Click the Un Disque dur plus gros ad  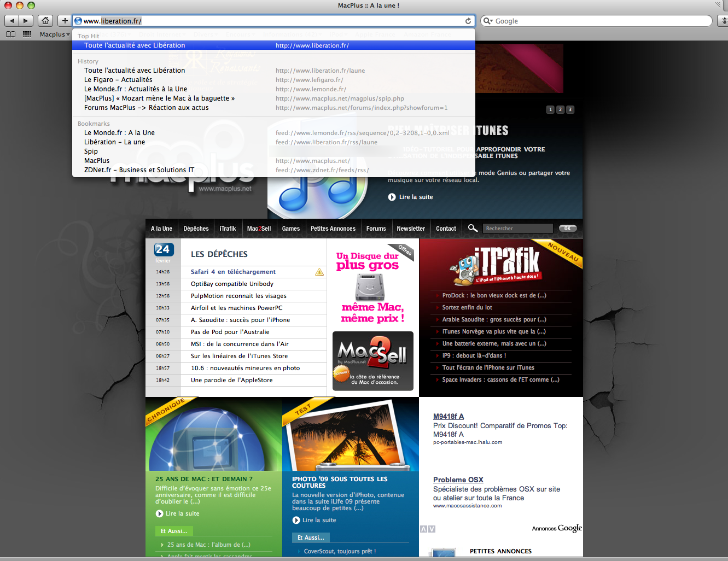[x=373, y=284]
